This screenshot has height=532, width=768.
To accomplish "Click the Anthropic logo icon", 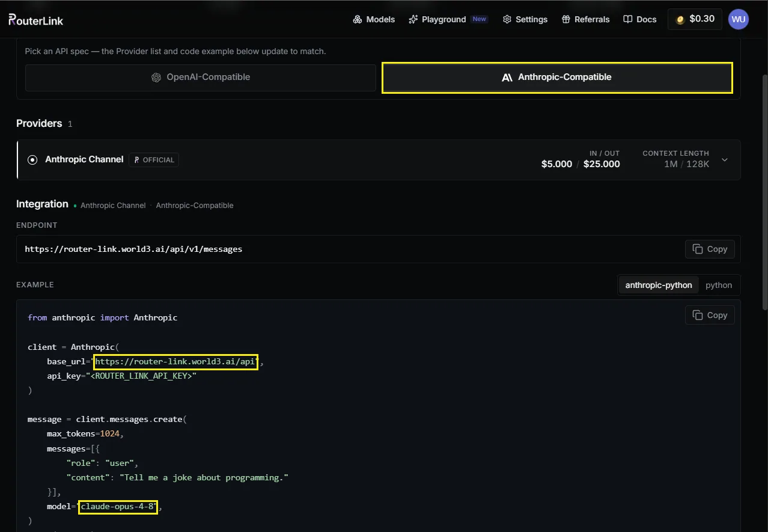I will (x=507, y=78).
